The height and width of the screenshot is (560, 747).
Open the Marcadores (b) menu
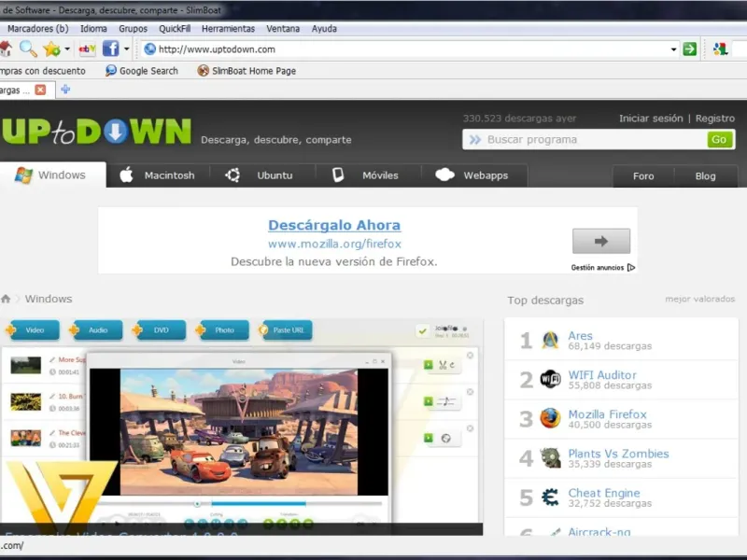(37, 29)
